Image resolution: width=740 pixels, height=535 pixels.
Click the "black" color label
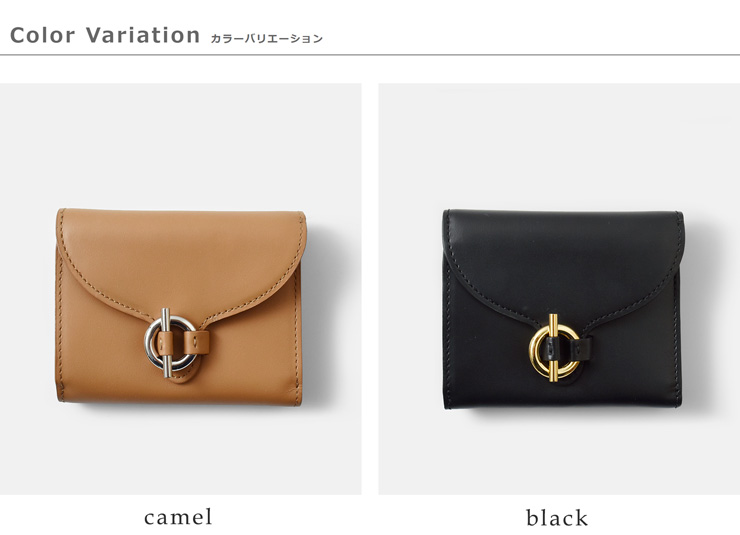pos(557,518)
